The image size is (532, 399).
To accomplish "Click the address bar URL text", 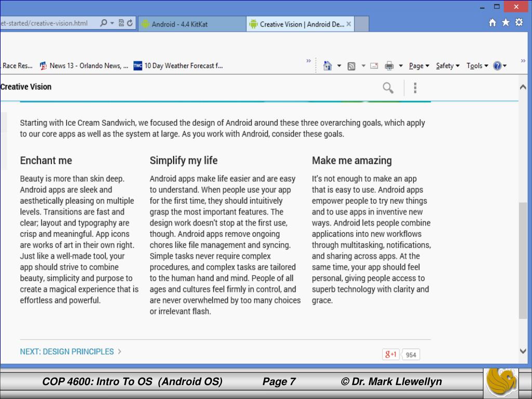I will coord(44,23).
